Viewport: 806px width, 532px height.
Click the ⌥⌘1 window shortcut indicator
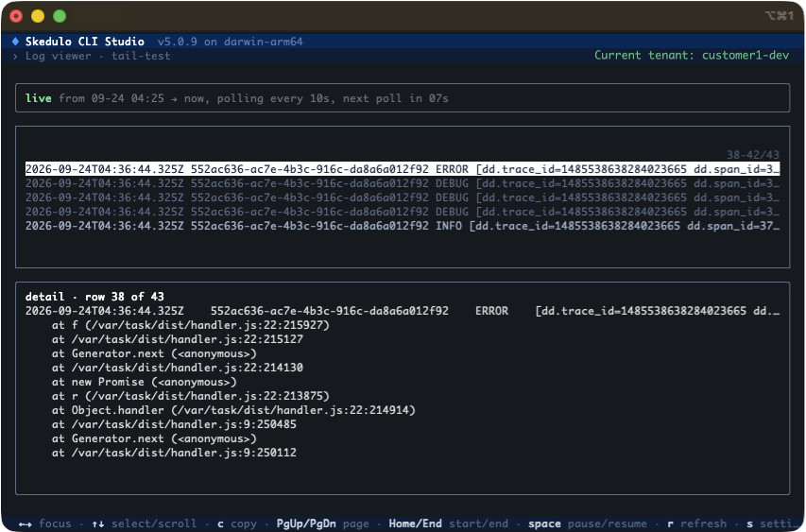[x=780, y=16]
